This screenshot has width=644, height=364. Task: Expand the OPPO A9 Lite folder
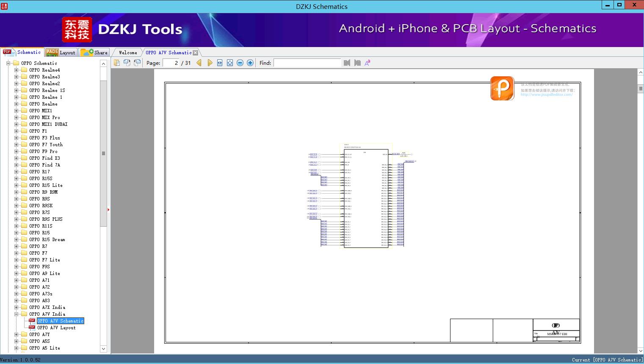(16, 273)
